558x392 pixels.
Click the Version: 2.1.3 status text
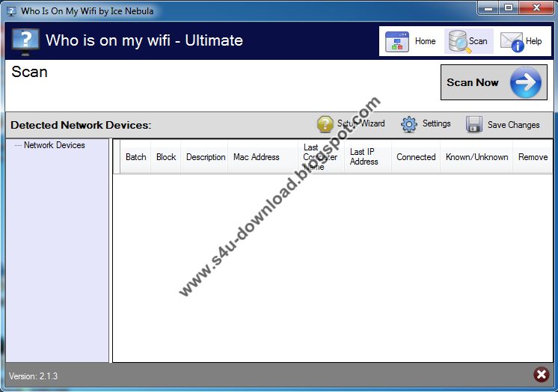tap(33, 376)
